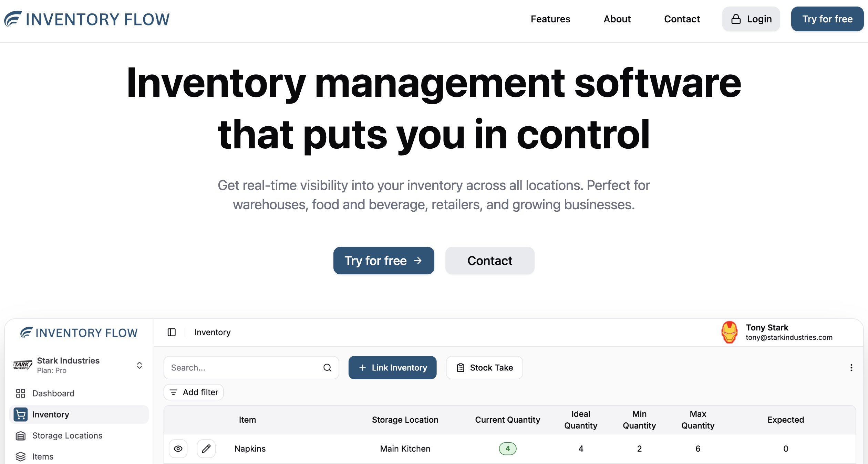868x464 pixels.
Task: Click Tony Stark's avatar
Action: pyautogui.click(x=729, y=332)
